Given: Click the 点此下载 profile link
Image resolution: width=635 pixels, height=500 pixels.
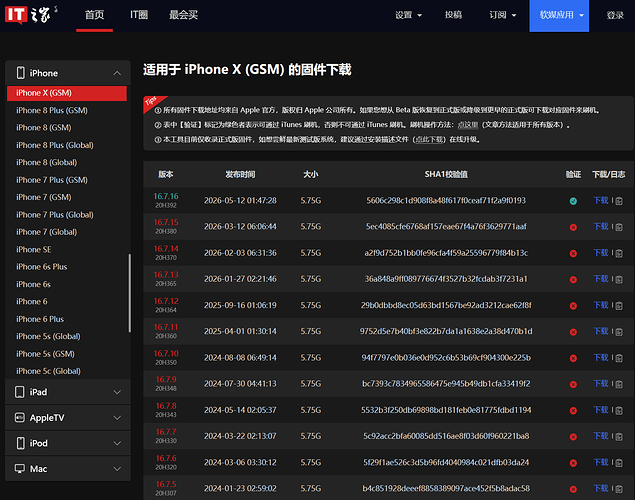Looking at the screenshot, I should coord(429,139).
